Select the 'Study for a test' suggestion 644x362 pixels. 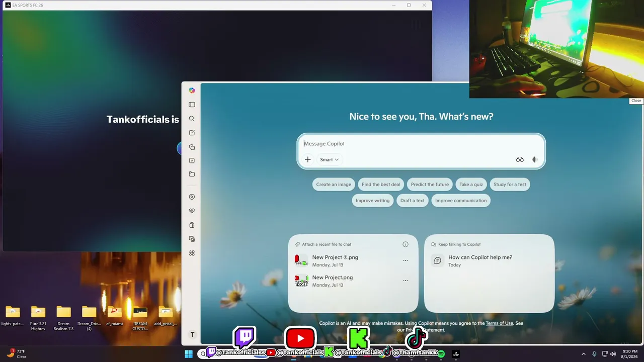click(510, 185)
